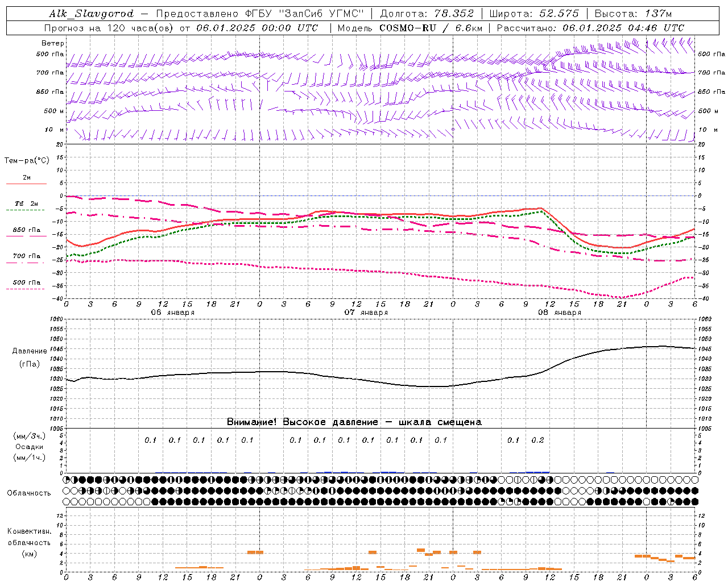The width and height of the screenshot is (728, 582).
Task: Click the "Осадки" precipitation panel label
Action: [x=30, y=447]
